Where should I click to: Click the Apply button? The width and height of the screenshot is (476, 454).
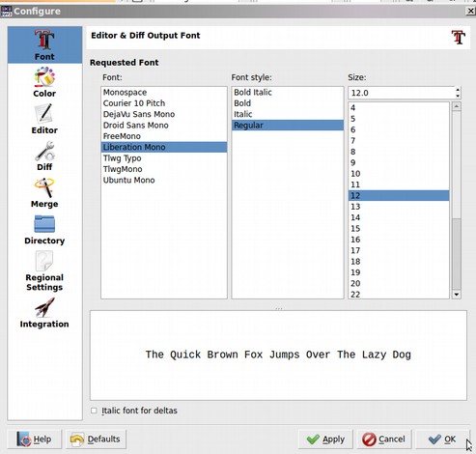(x=325, y=440)
